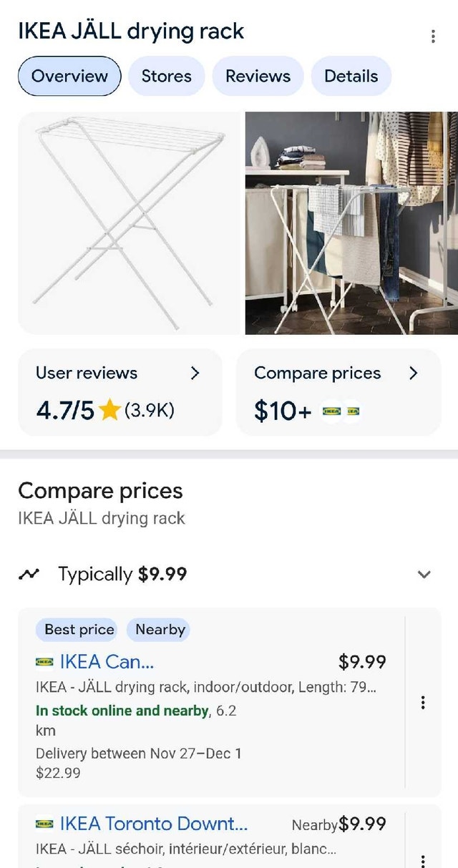Open User reviews via chevron arrow
The width and height of the screenshot is (458, 868).
[195, 373]
